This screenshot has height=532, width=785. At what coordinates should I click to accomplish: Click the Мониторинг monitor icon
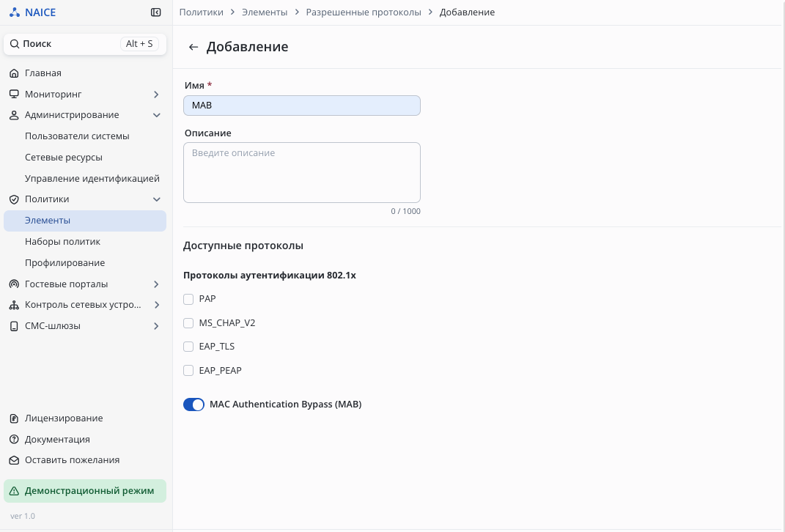click(x=14, y=95)
